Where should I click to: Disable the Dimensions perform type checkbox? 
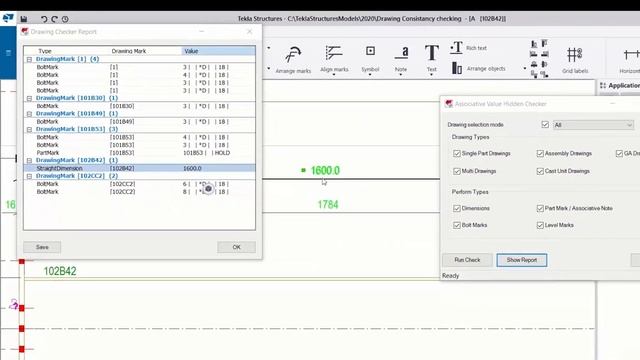click(x=457, y=209)
